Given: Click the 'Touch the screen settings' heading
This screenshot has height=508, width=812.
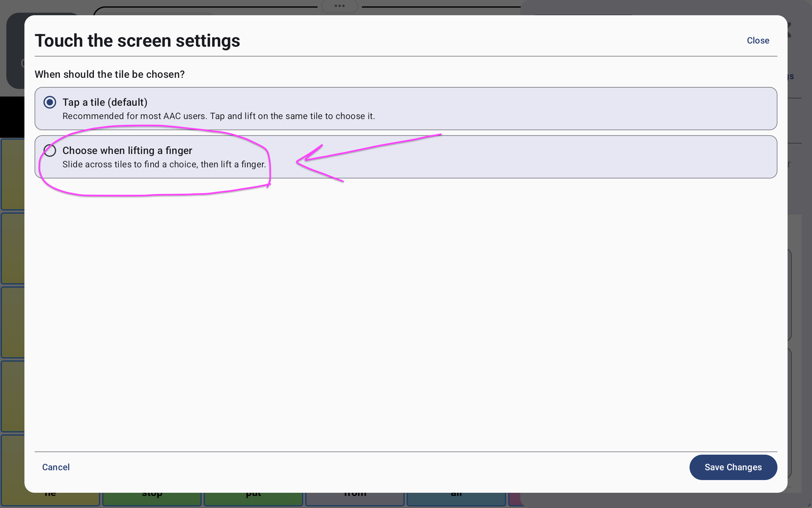Looking at the screenshot, I should 138,41.
